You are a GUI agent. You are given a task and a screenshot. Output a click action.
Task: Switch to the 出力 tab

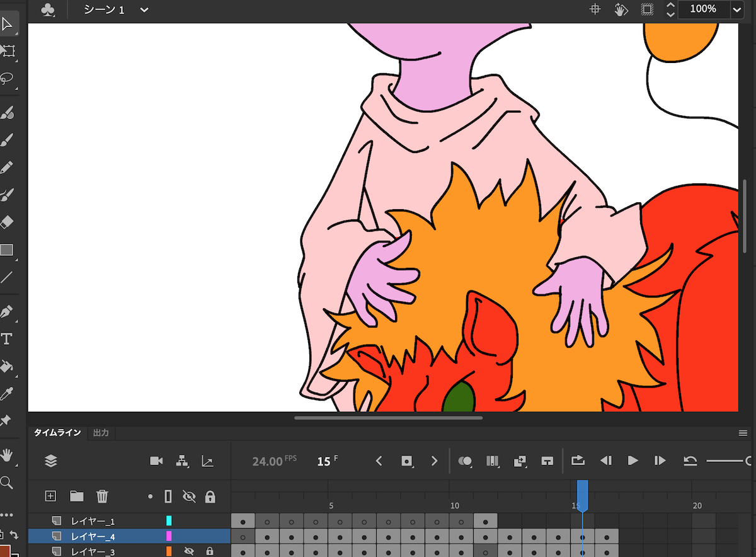coord(101,433)
